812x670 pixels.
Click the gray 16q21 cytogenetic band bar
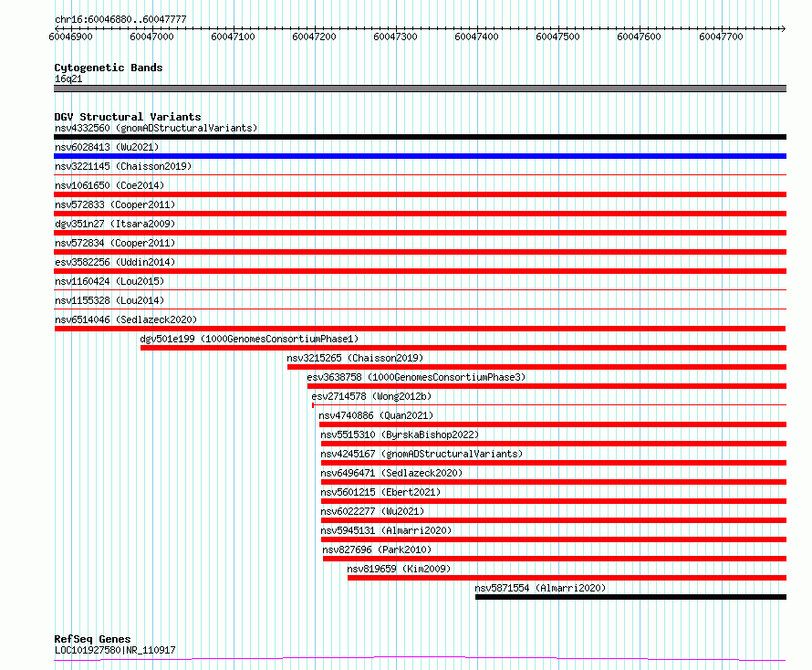(420, 89)
